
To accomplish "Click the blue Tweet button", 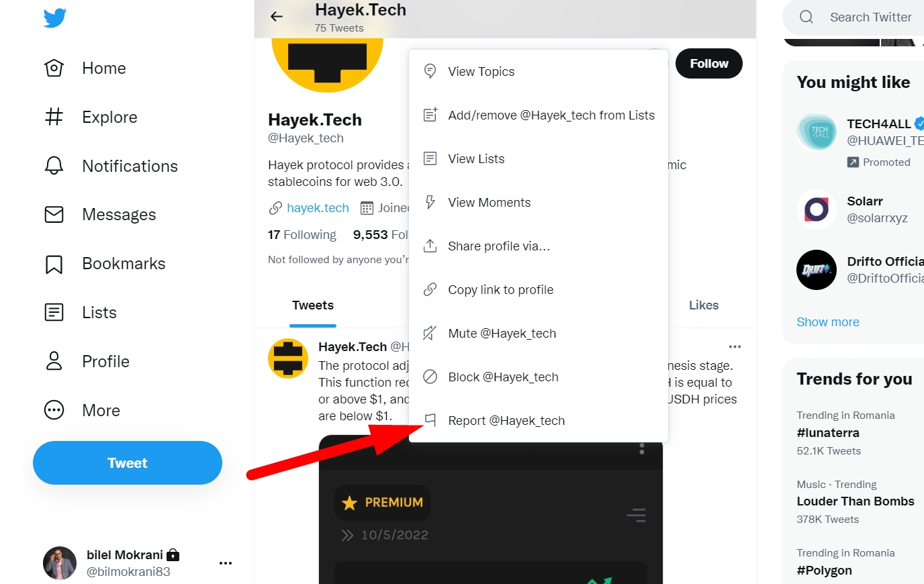I will (x=128, y=463).
